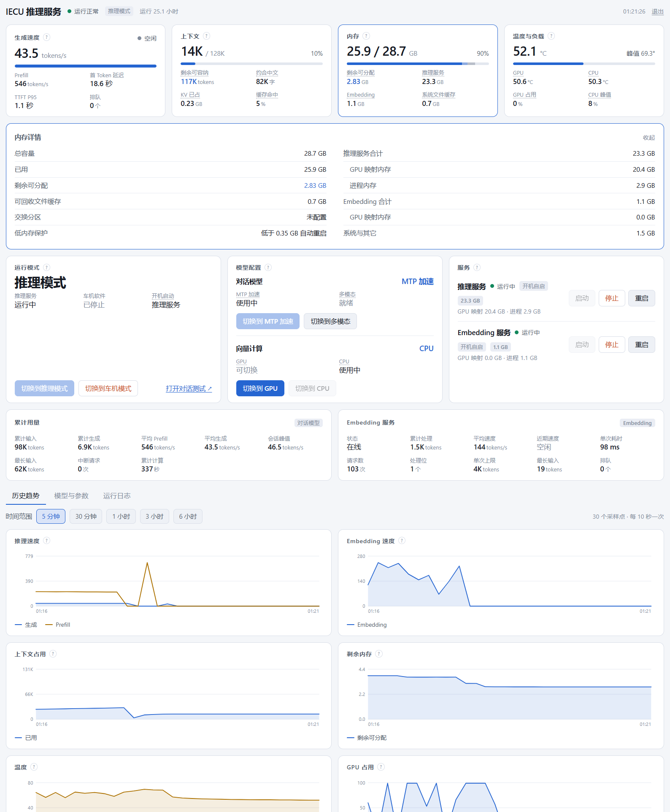
Task: Open help icon next to GPU 占用 chart
Action: (x=381, y=767)
